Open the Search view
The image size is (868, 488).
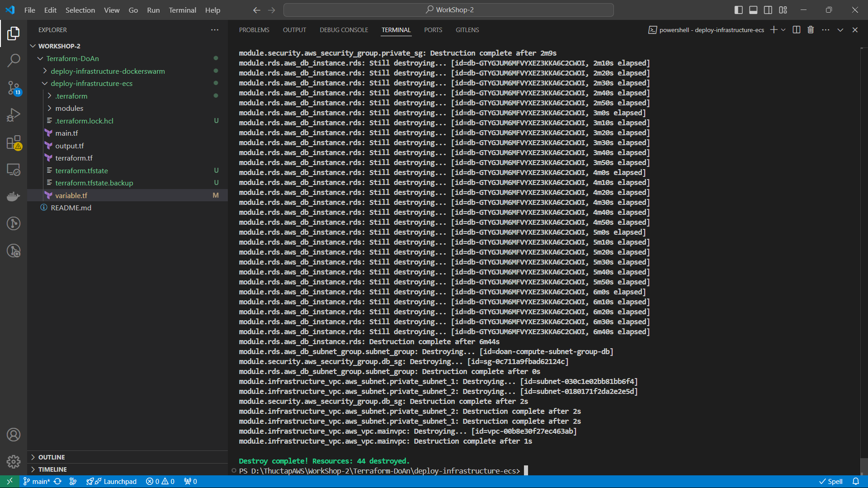[14, 60]
